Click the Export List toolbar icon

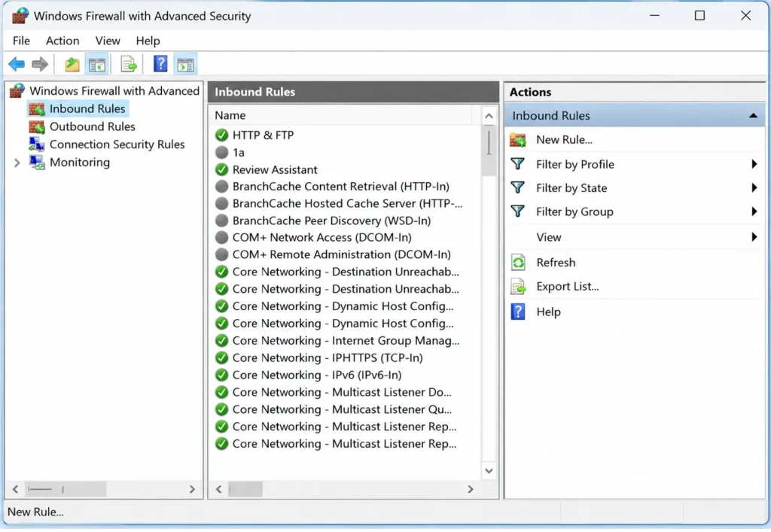tap(129, 65)
